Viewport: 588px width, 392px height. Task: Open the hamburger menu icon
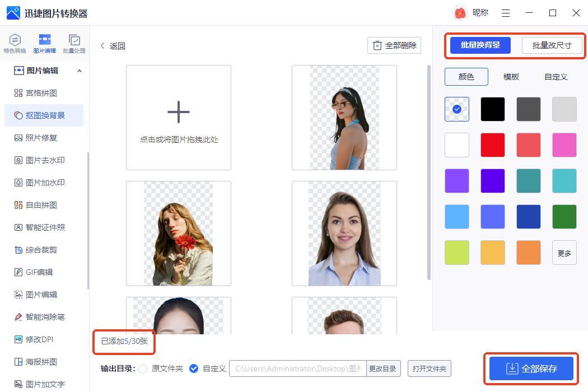[x=506, y=13]
